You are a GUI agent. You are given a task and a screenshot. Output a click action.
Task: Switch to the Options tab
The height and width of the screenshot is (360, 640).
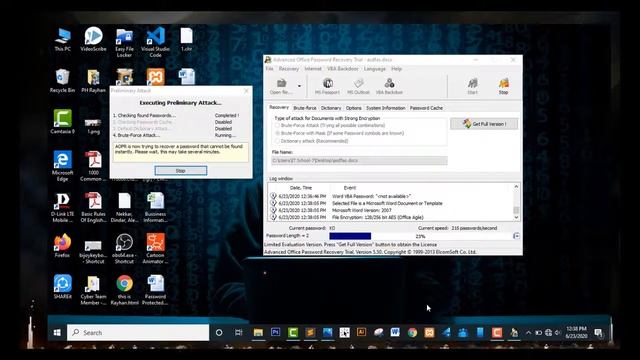[x=353, y=108]
